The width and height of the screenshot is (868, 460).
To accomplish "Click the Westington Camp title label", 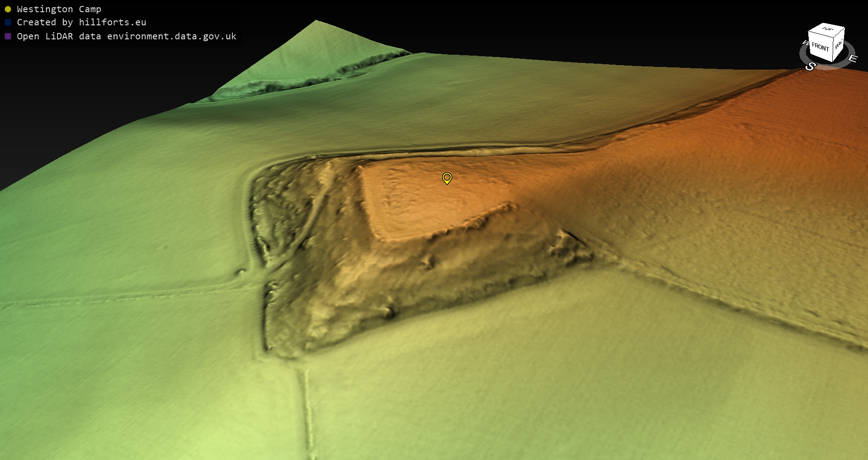I will (x=59, y=9).
